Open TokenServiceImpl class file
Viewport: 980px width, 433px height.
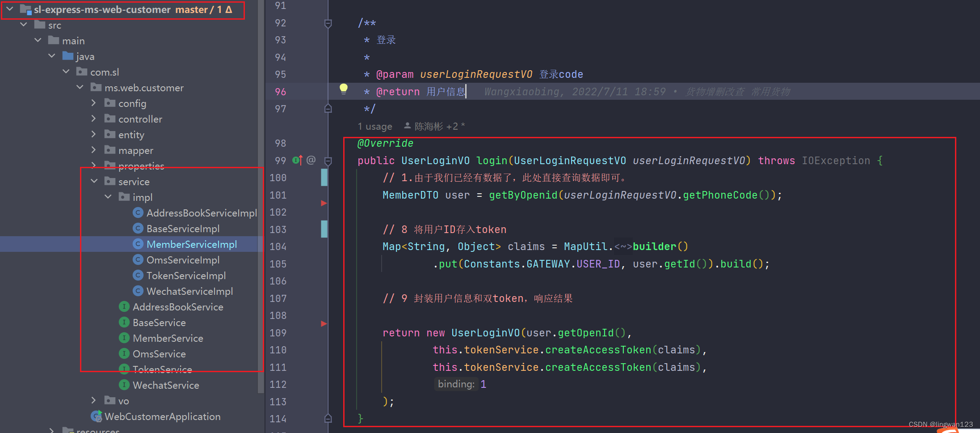point(186,276)
